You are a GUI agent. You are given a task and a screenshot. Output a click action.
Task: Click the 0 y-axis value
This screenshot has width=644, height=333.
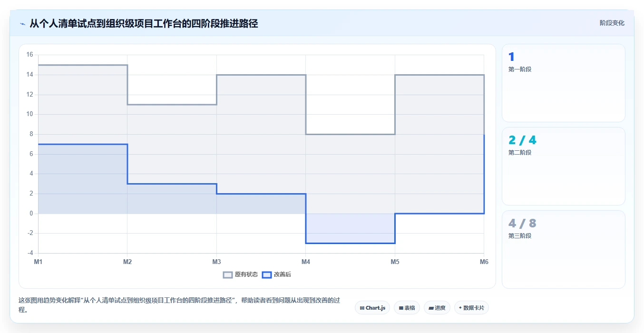pos(31,213)
